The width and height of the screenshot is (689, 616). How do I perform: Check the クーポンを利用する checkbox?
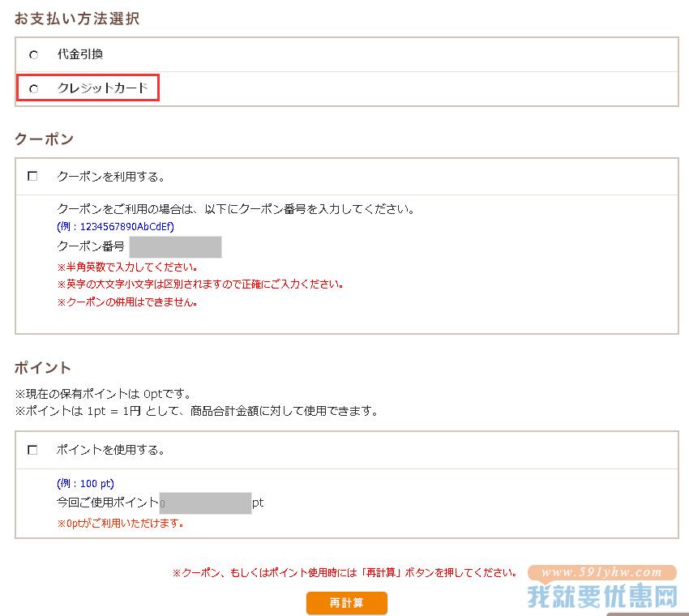point(32,176)
